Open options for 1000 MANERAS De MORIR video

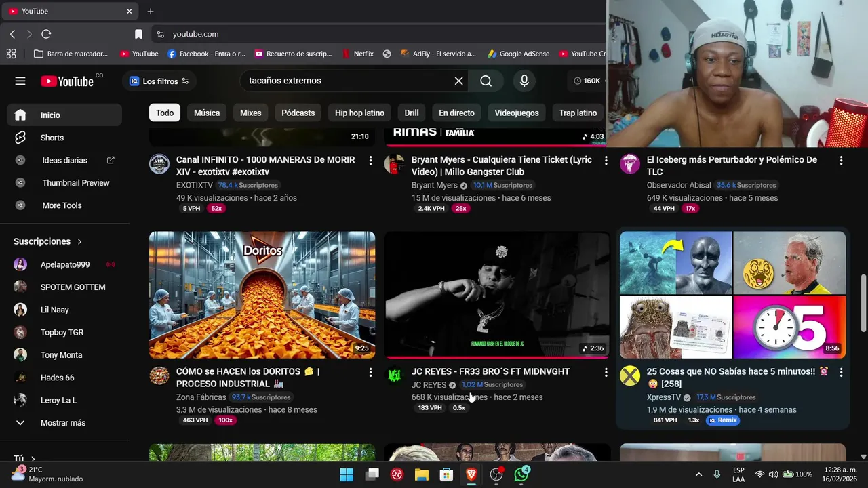(370, 161)
